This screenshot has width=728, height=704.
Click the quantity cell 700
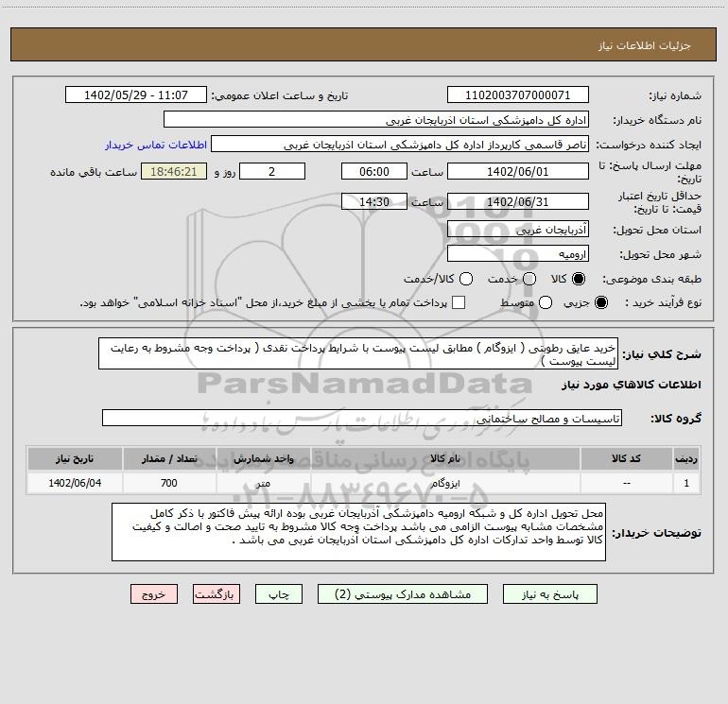coord(169,483)
